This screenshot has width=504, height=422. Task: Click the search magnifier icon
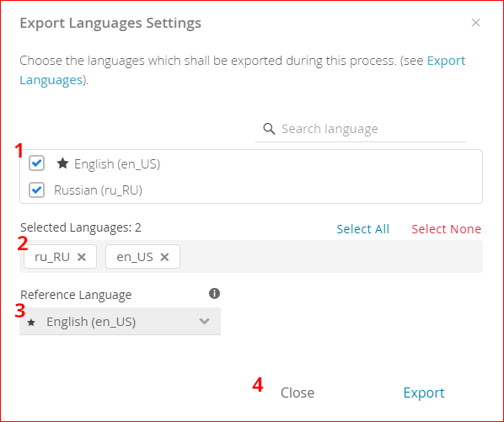coord(269,129)
